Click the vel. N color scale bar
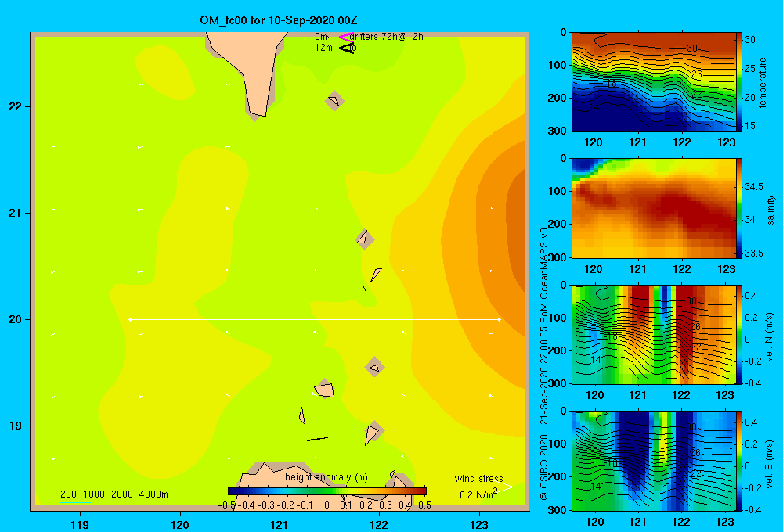Screen dimensions: 783x532 click(739, 335)
